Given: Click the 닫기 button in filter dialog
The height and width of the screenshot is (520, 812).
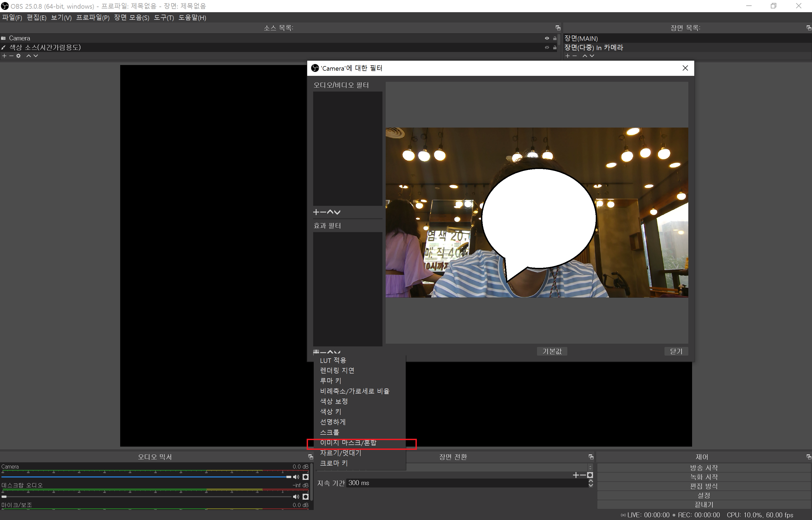Looking at the screenshot, I should click(x=676, y=352).
